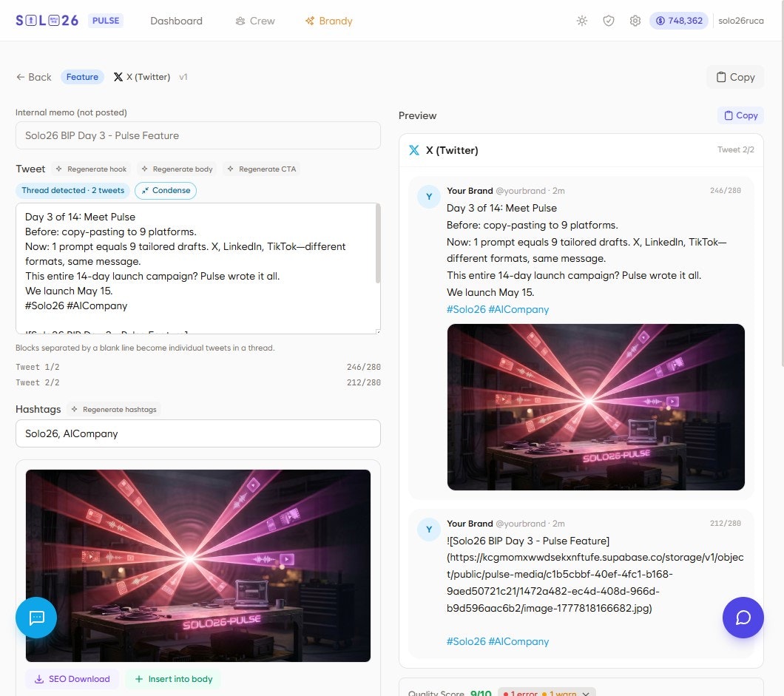
Task: Click the shield check icon
Action: tap(609, 21)
